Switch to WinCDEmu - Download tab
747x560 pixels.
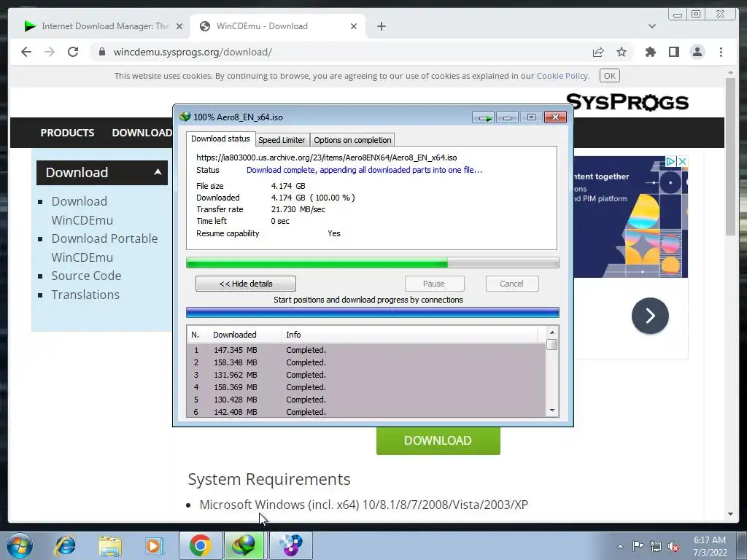278,26
